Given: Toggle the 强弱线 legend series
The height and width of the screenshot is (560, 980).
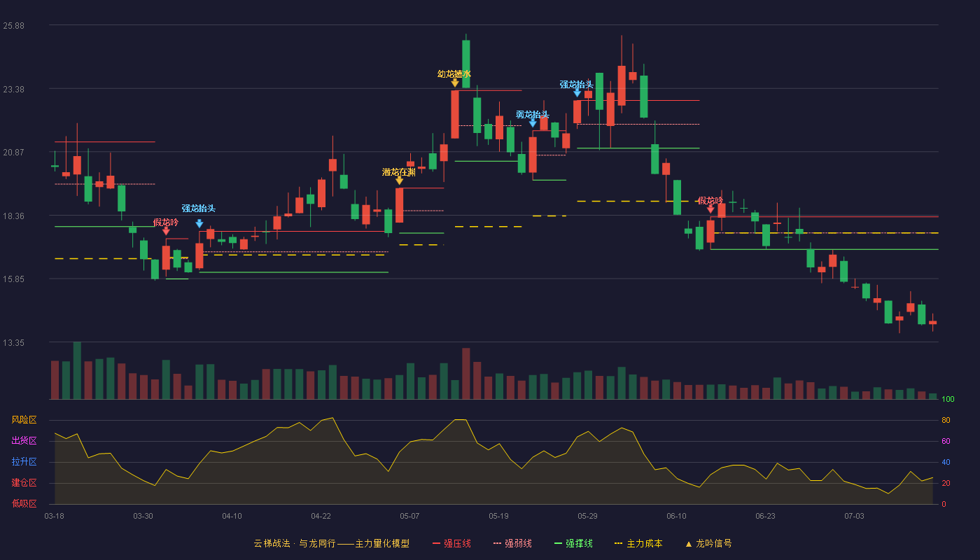Looking at the screenshot, I should (x=512, y=543).
